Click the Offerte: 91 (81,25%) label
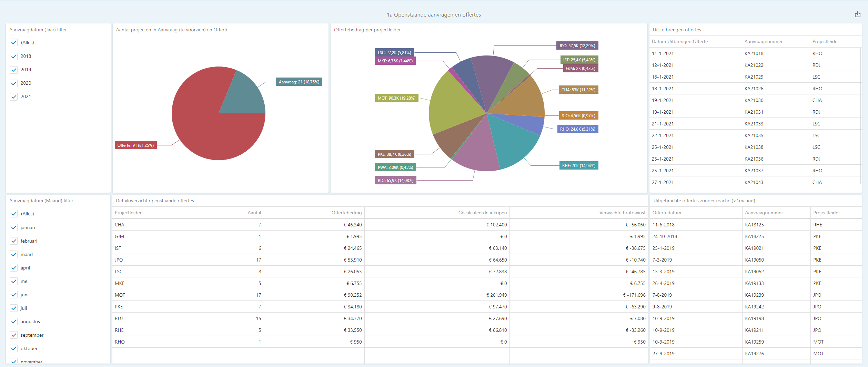This screenshot has width=868, height=367. (135, 145)
